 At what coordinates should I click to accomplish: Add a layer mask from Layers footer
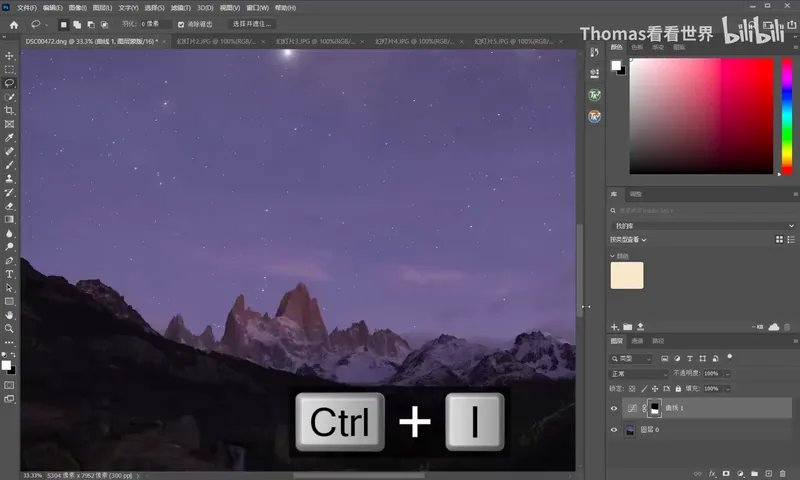tap(726, 473)
